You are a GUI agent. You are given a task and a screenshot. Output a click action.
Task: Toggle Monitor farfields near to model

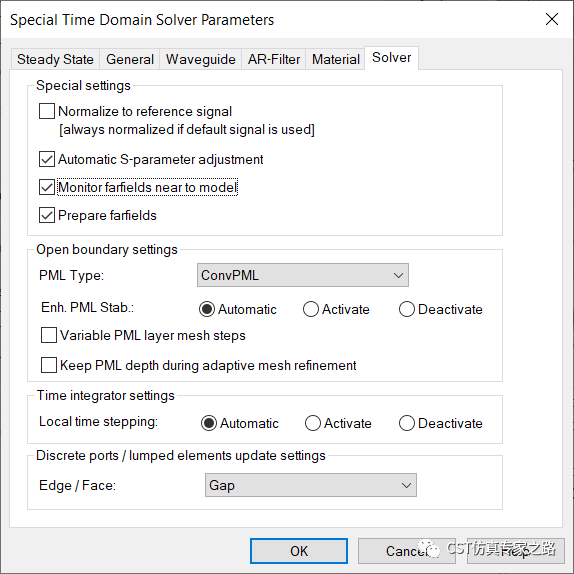[x=47, y=187]
